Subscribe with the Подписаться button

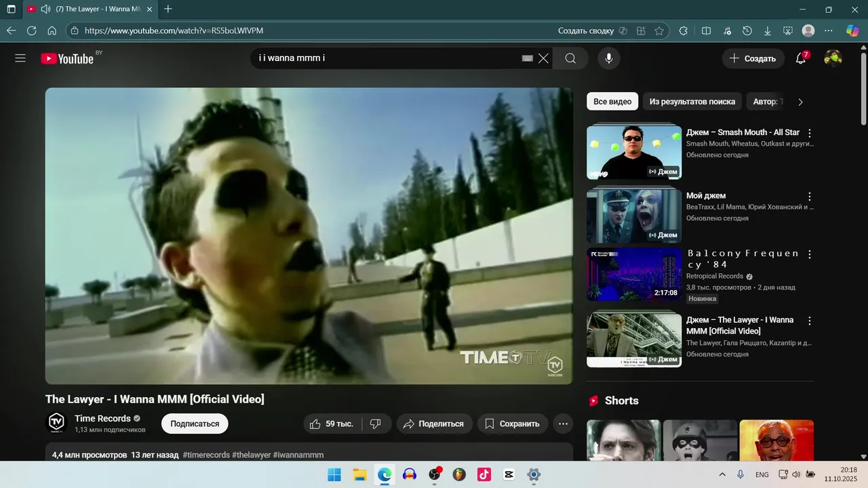(195, 424)
